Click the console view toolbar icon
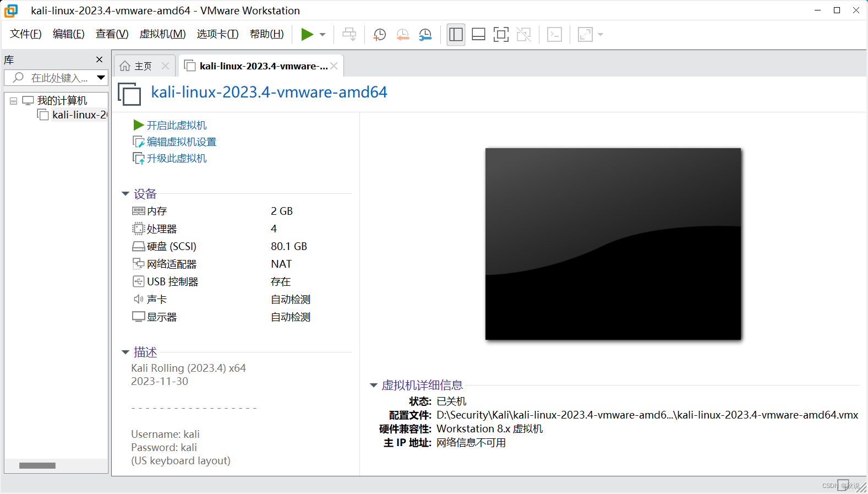This screenshot has width=868, height=494. pos(554,35)
